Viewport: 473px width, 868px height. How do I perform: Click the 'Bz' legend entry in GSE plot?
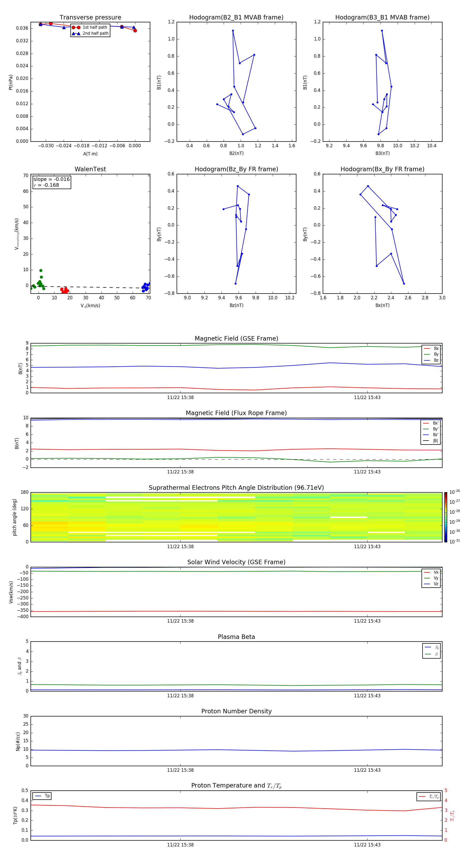point(431,360)
